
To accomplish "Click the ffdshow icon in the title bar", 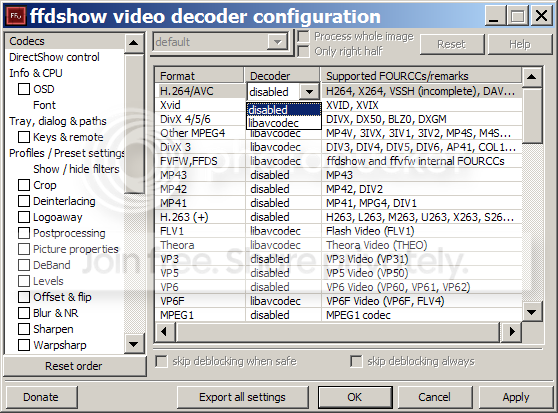I will click(16, 16).
